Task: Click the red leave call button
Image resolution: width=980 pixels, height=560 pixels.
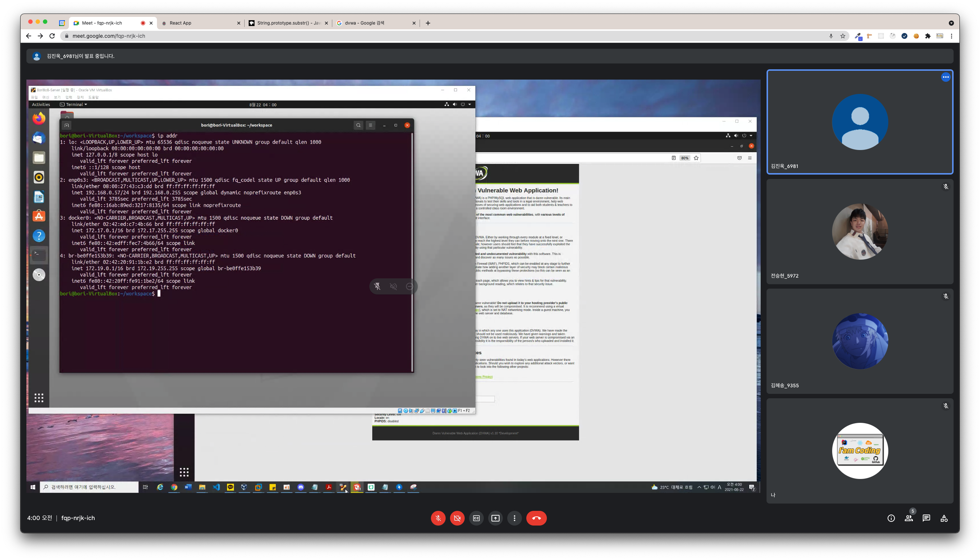Action: (536, 518)
